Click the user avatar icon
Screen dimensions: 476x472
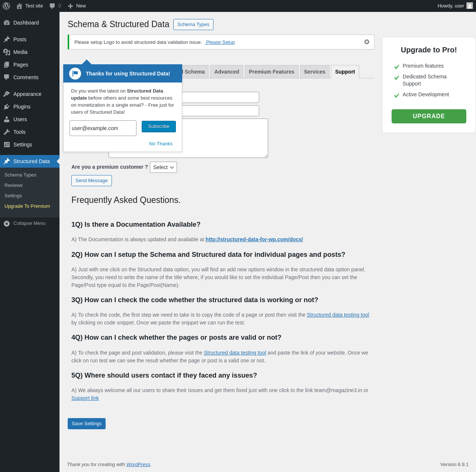(x=470, y=6)
